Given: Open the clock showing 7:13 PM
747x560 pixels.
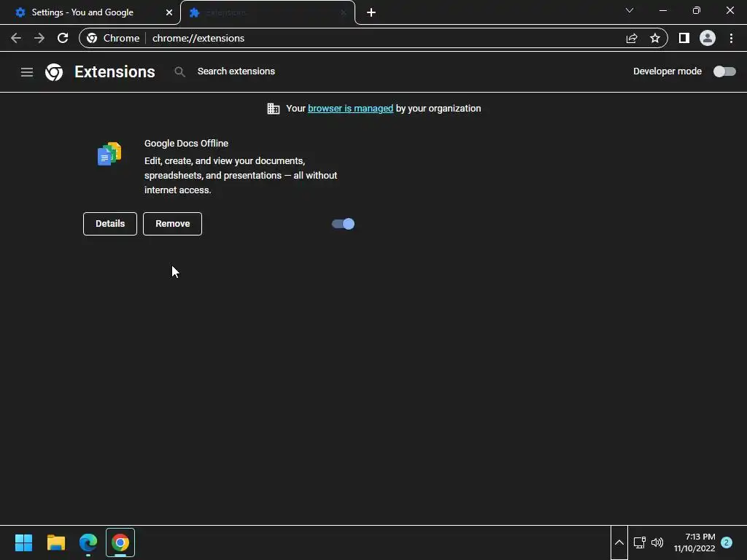Looking at the screenshot, I should [694, 542].
